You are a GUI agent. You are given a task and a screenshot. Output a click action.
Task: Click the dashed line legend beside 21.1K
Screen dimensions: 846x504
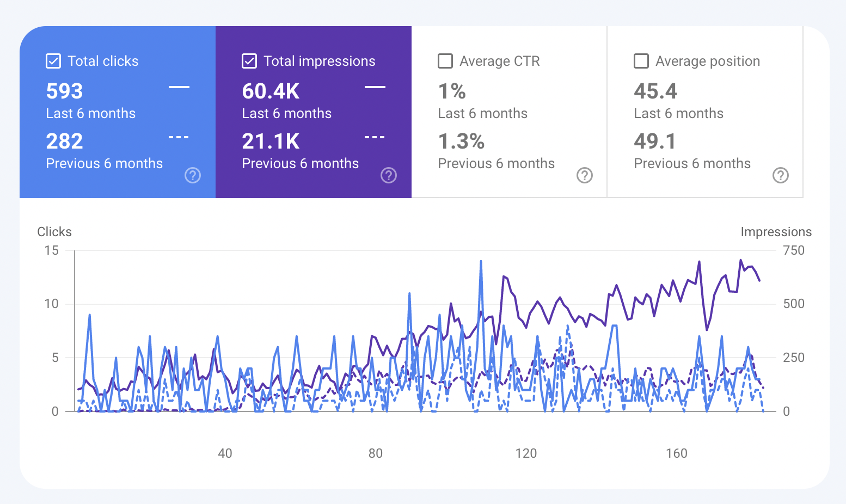(x=375, y=137)
